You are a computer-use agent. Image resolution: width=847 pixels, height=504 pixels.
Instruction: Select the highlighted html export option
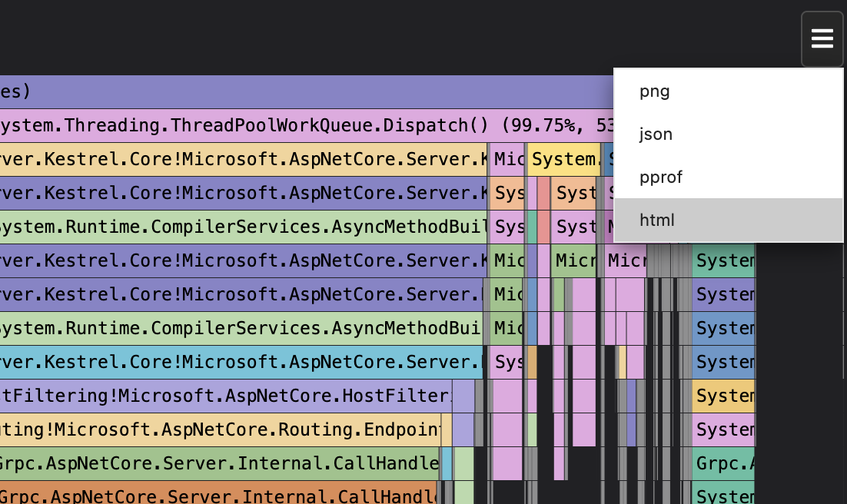click(656, 220)
